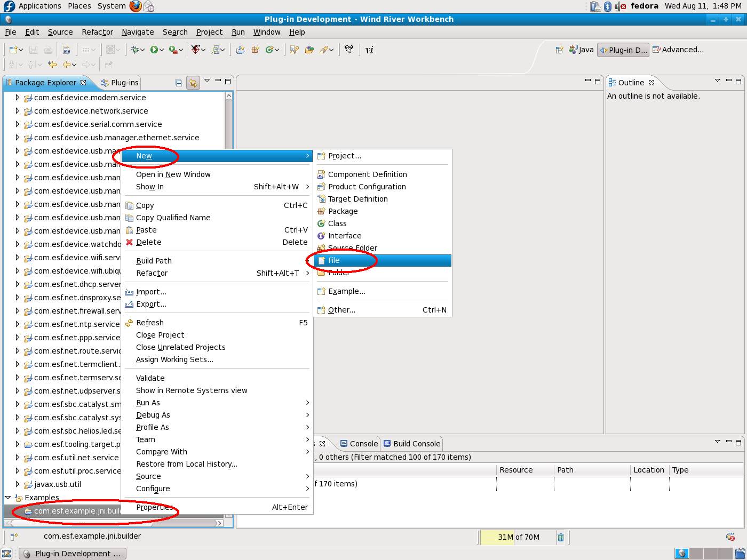The width and height of the screenshot is (747, 560).
Task: Click the Debug bug toolbar icon
Action: 136,50
